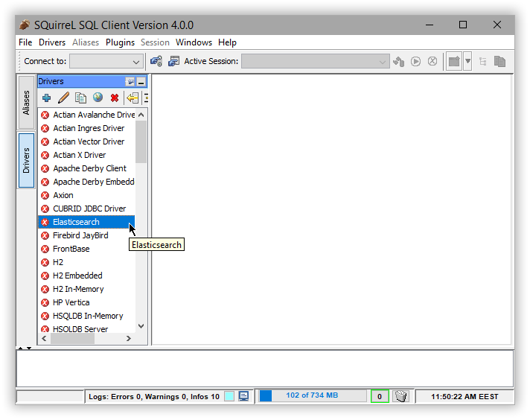Select the HP Vertica driver
Image resolution: width=530 pixels, height=420 pixels.
click(71, 302)
